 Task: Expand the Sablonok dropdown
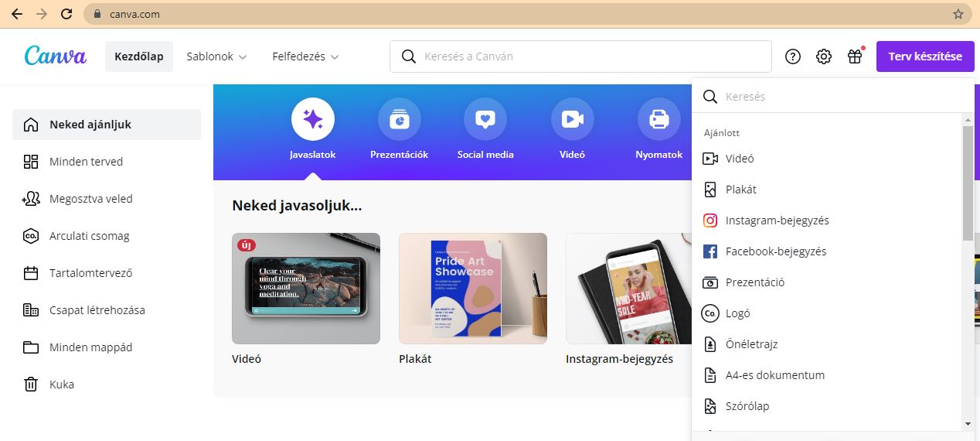[x=216, y=56]
